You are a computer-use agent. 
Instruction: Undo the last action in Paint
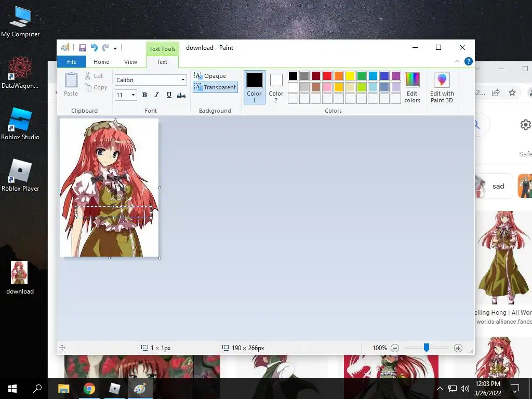point(94,48)
